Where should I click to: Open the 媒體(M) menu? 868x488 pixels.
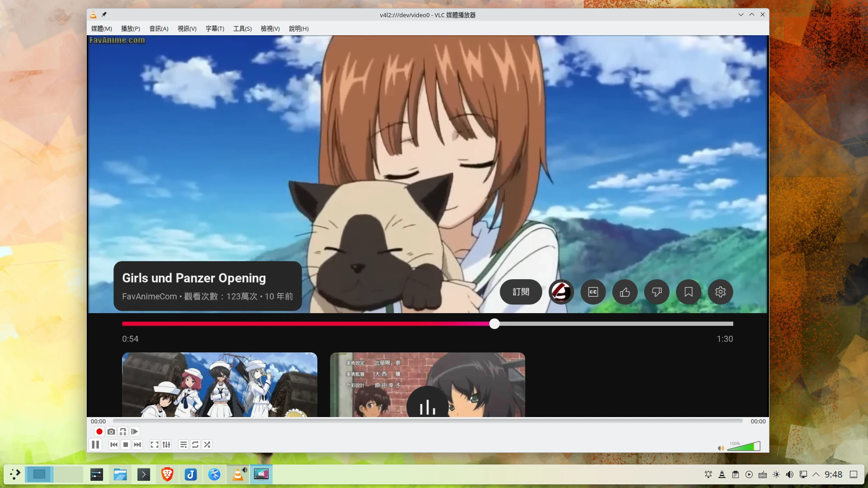click(x=101, y=28)
